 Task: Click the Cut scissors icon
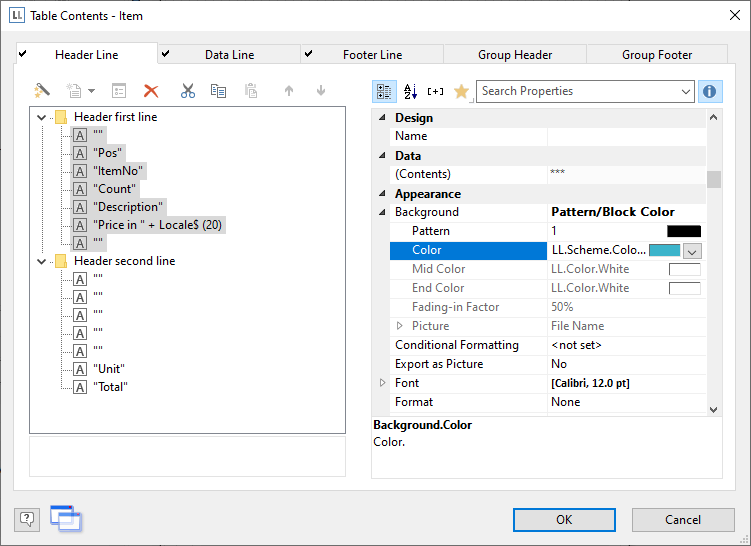[187, 91]
